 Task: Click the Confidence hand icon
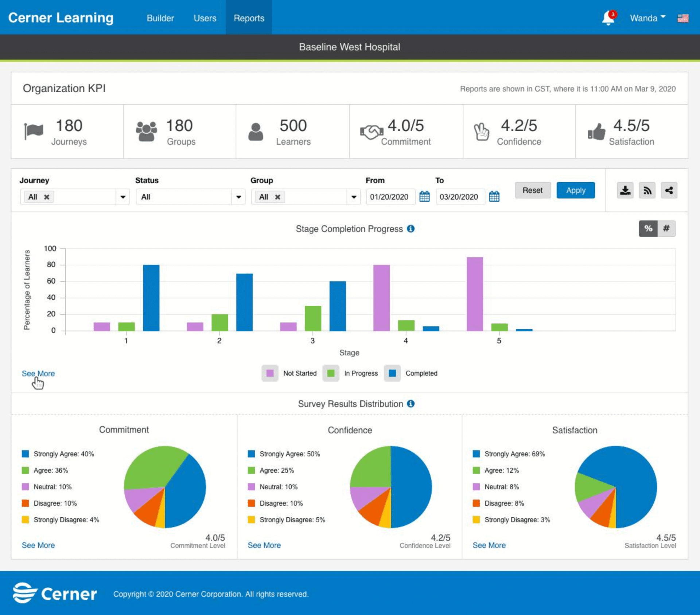pos(482,132)
